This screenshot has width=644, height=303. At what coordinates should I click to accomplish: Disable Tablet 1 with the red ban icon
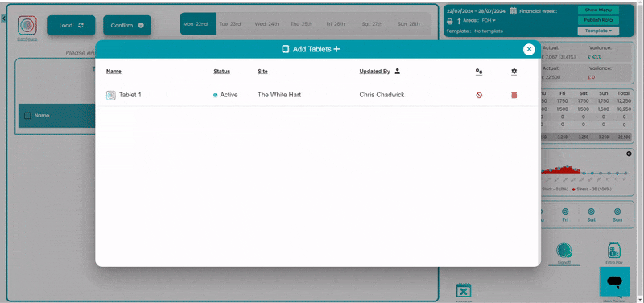point(479,95)
